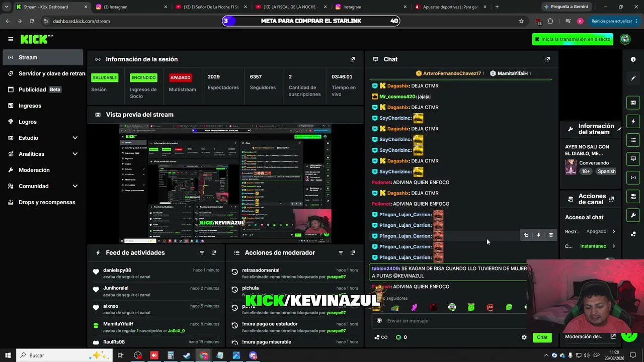Open Task View on the taskbar

pos(121,355)
